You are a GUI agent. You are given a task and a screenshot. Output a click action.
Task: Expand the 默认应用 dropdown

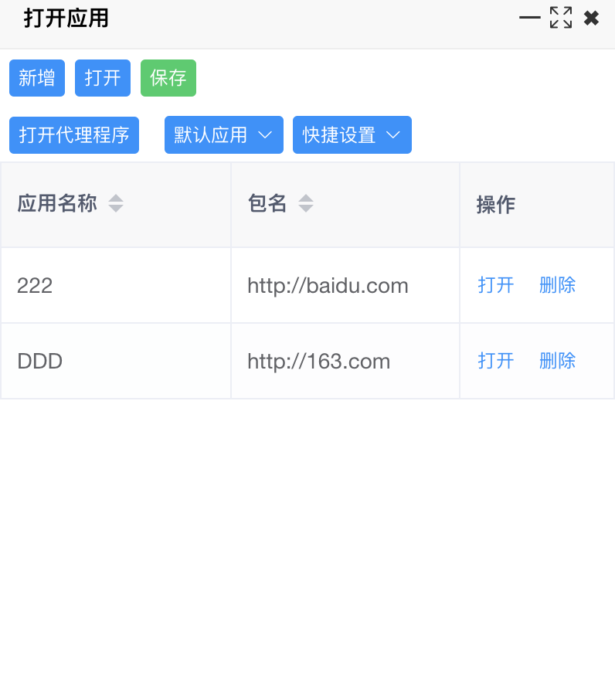click(x=223, y=135)
